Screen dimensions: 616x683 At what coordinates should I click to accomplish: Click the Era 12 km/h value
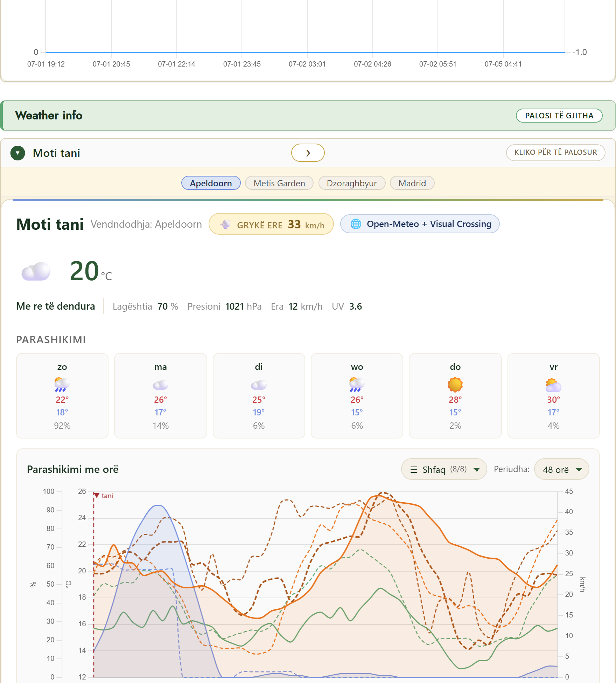(x=296, y=306)
